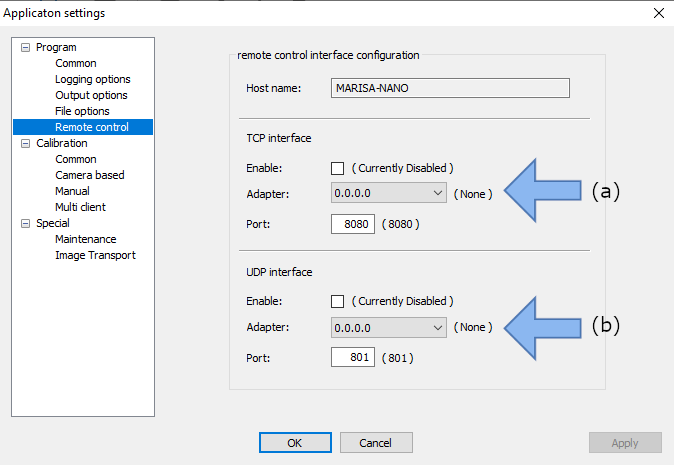Viewport: 674px width, 465px height.
Task: Select Multi client tree item
Action: [80, 207]
